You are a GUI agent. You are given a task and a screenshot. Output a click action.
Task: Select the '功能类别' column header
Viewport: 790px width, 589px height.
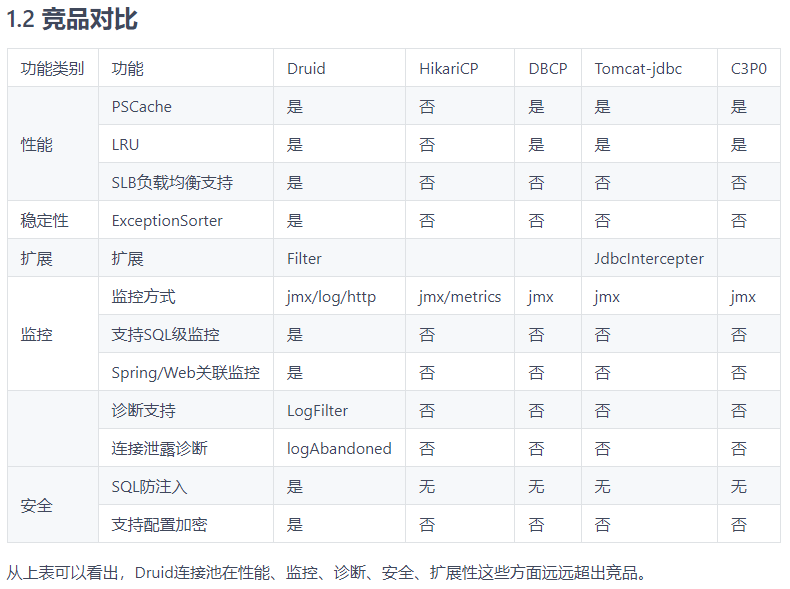tap(52, 69)
